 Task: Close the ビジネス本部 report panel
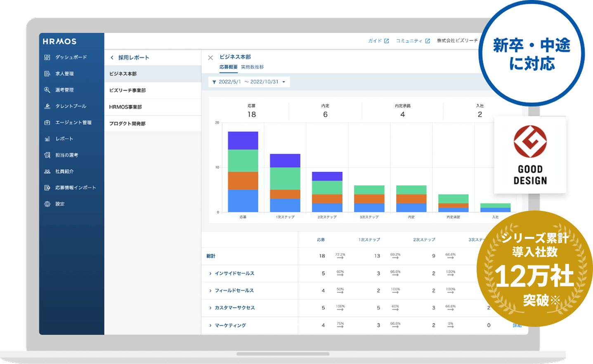click(x=210, y=58)
